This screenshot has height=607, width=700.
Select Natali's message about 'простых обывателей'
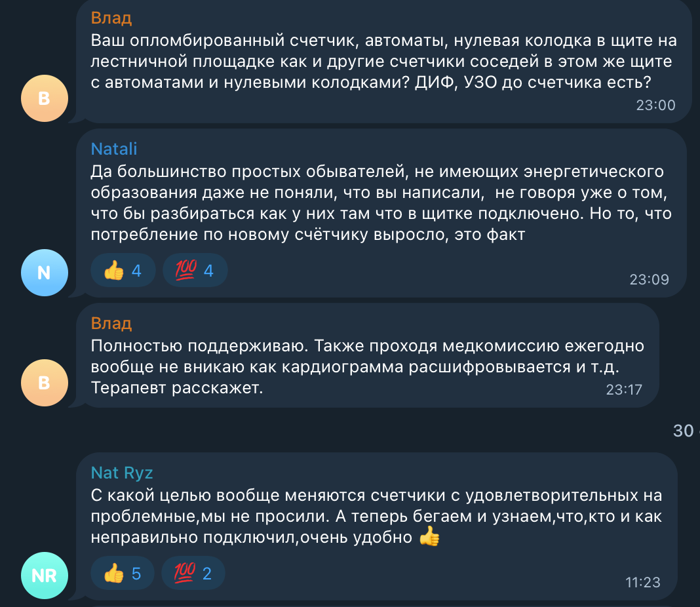pos(381,213)
